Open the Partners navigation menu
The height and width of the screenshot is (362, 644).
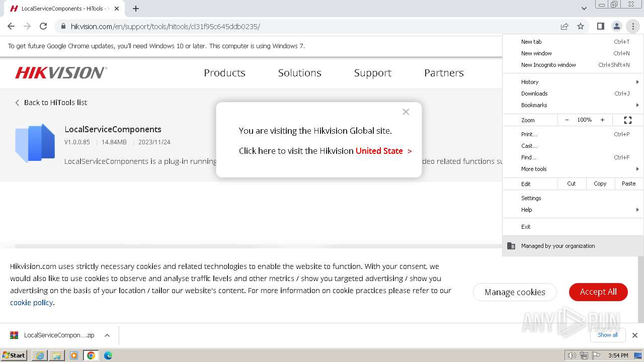pos(444,73)
